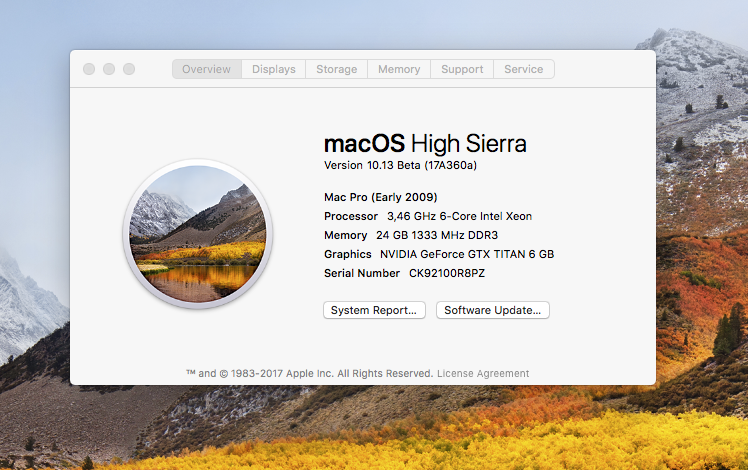Open the Displays tab
748x470 pixels.
click(273, 69)
